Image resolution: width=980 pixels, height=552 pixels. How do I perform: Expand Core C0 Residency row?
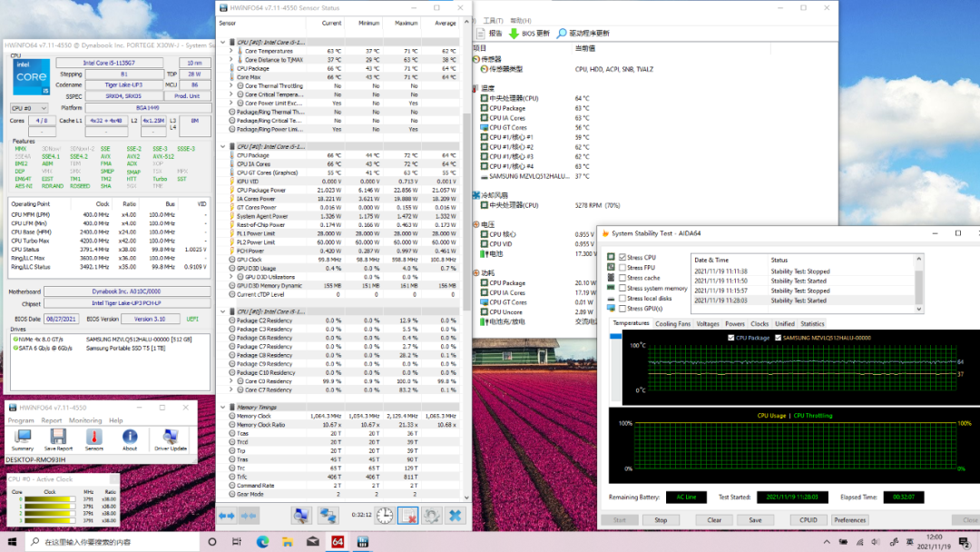(231, 380)
